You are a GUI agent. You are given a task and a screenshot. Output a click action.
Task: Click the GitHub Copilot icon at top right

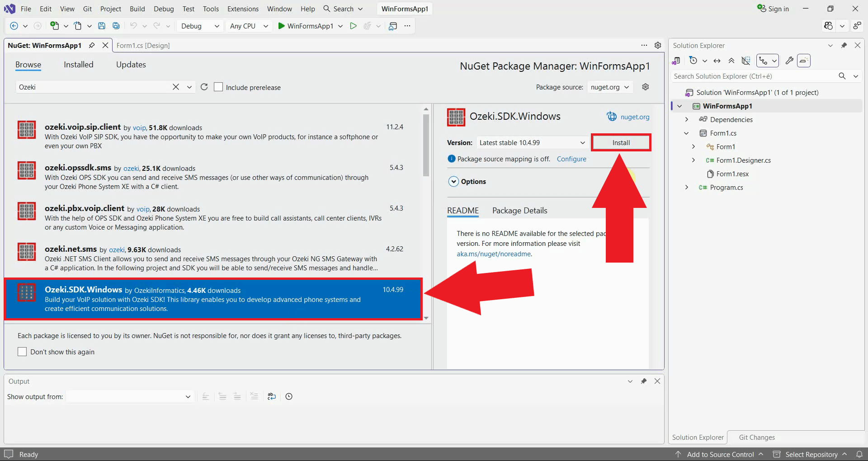click(828, 26)
